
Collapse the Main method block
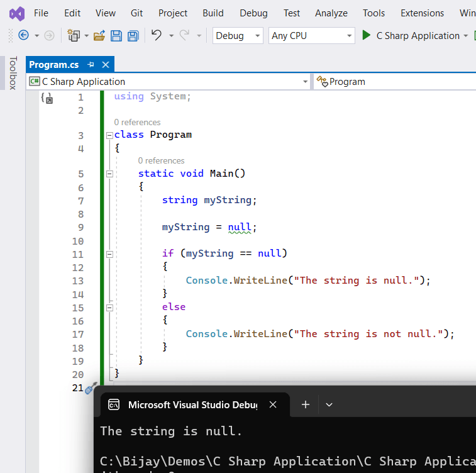click(x=109, y=174)
